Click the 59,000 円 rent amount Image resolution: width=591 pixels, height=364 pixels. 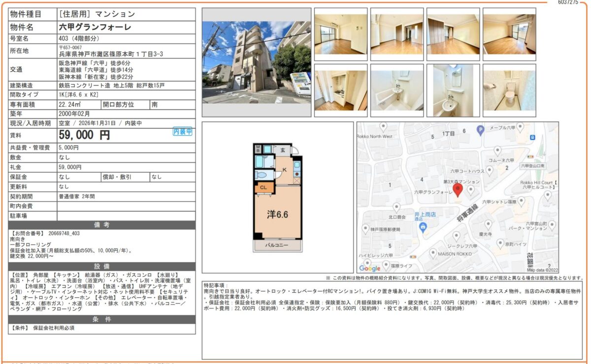[84, 135]
